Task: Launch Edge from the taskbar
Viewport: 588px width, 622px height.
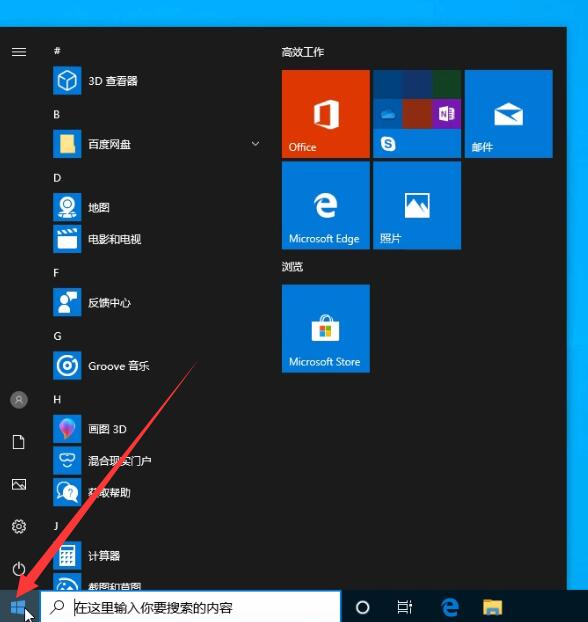Action: pyautogui.click(x=450, y=607)
